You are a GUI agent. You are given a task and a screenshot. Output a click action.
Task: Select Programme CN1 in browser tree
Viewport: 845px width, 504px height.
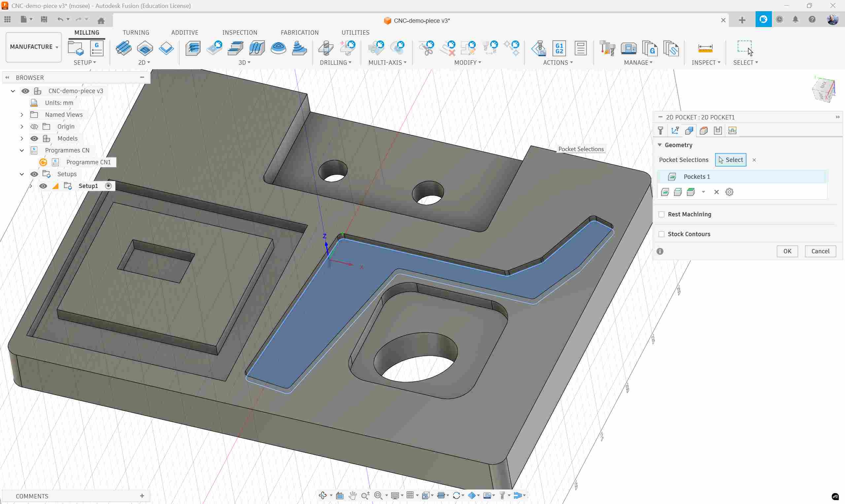pyautogui.click(x=88, y=162)
